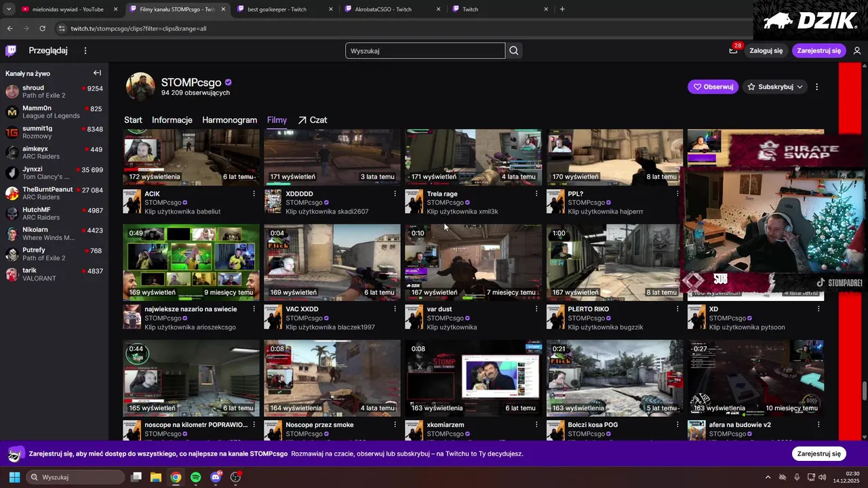Open shroud live channel

click(x=54, y=91)
